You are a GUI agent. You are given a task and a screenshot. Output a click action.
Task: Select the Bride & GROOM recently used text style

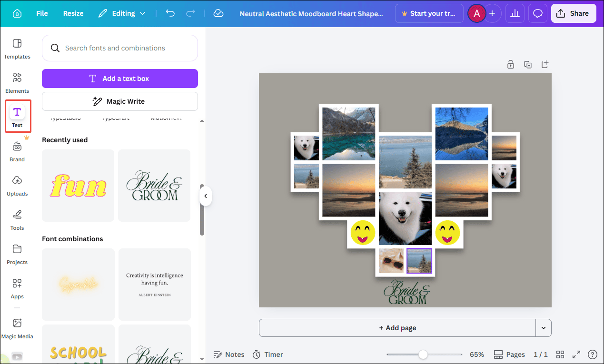tap(154, 186)
